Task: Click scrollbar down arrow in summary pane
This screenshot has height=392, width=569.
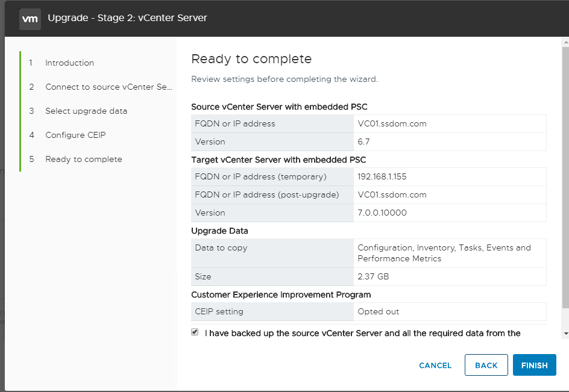Action: click(x=565, y=333)
